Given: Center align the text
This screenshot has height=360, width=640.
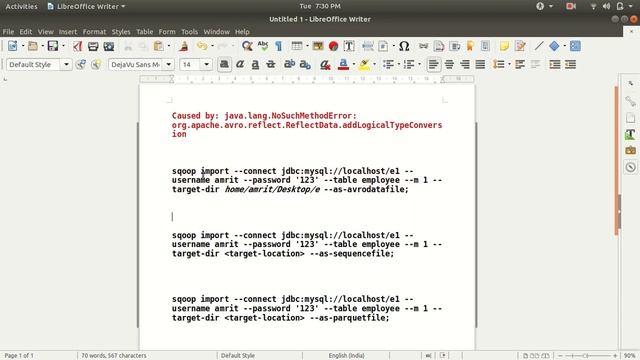Looking at the screenshot, I should click(x=449, y=64).
